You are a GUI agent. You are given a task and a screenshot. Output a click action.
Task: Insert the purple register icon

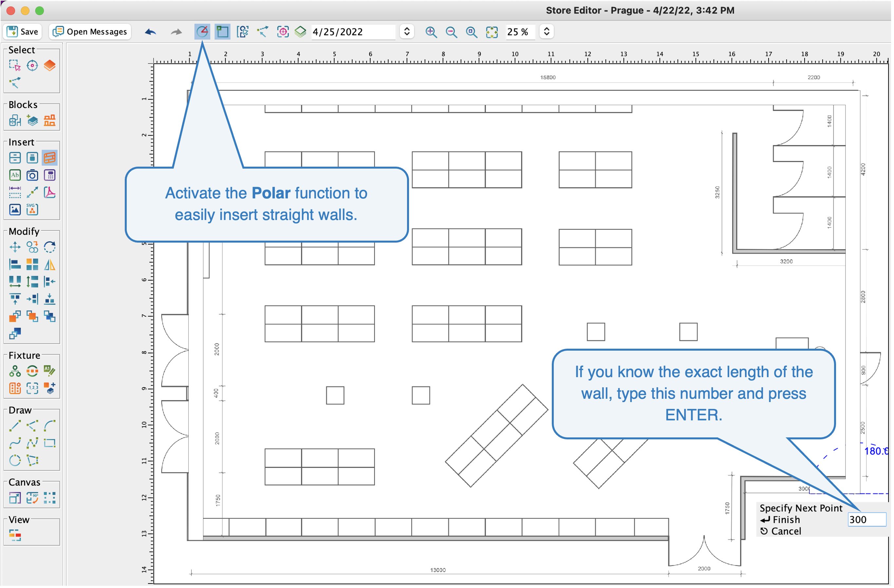(49, 175)
